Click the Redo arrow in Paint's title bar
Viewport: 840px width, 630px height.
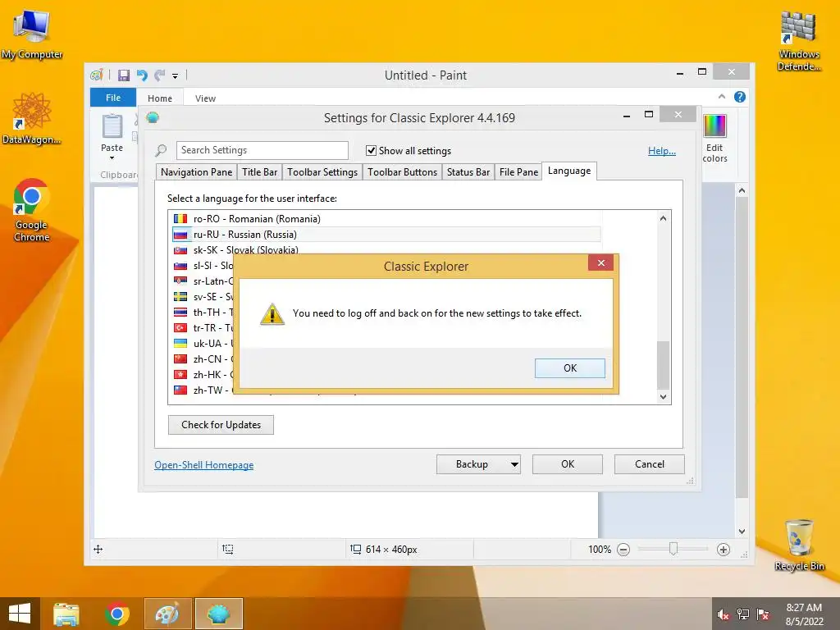(160, 75)
